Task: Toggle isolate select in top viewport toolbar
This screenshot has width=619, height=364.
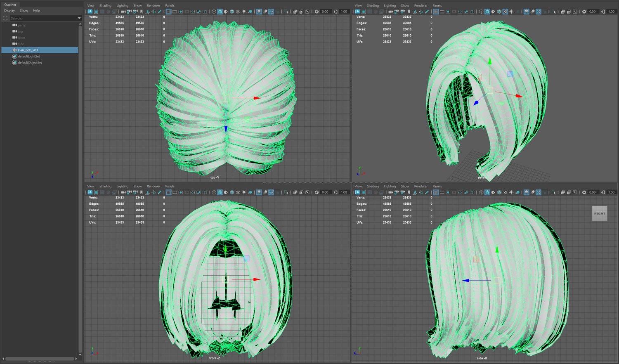Action: 286,12
